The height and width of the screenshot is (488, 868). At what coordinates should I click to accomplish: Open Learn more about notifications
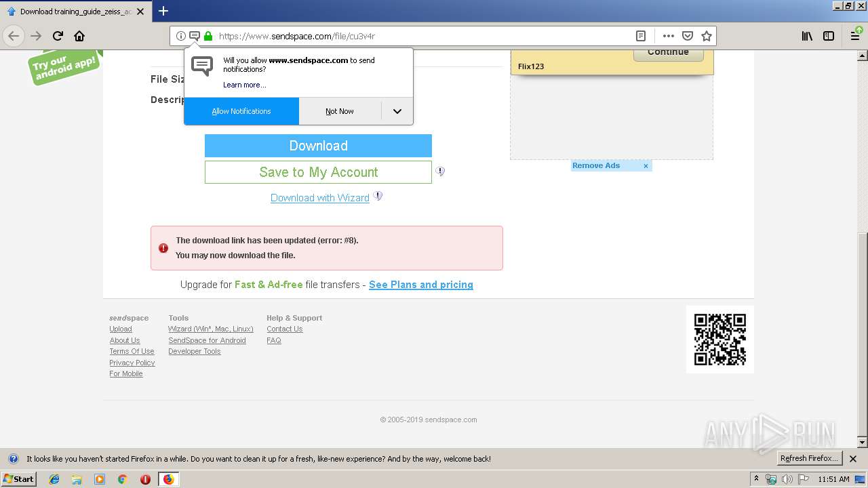click(244, 85)
